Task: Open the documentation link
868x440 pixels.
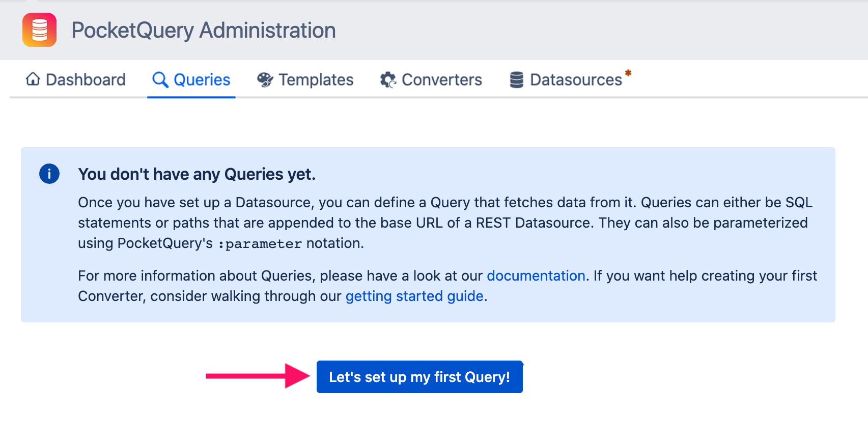Action: tap(536, 276)
